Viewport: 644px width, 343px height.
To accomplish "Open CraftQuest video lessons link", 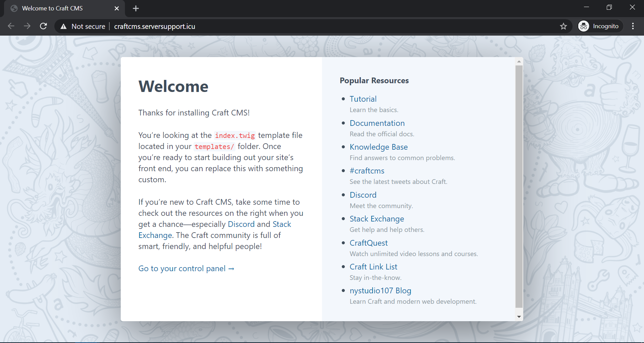I will (x=368, y=243).
